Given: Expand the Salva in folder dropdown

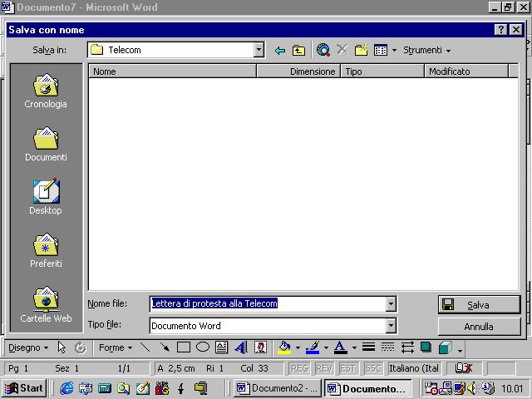Looking at the screenshot, I should (x=259, y=50).
